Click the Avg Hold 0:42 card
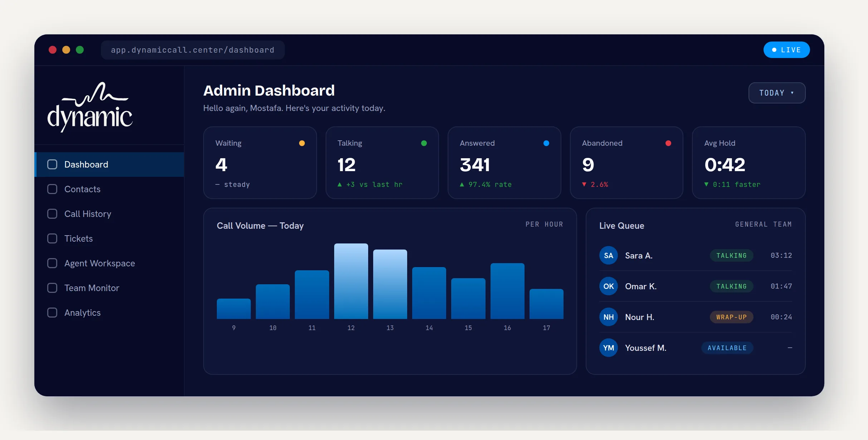The height and width of the screenshot is (440, 868). [748, 163]
